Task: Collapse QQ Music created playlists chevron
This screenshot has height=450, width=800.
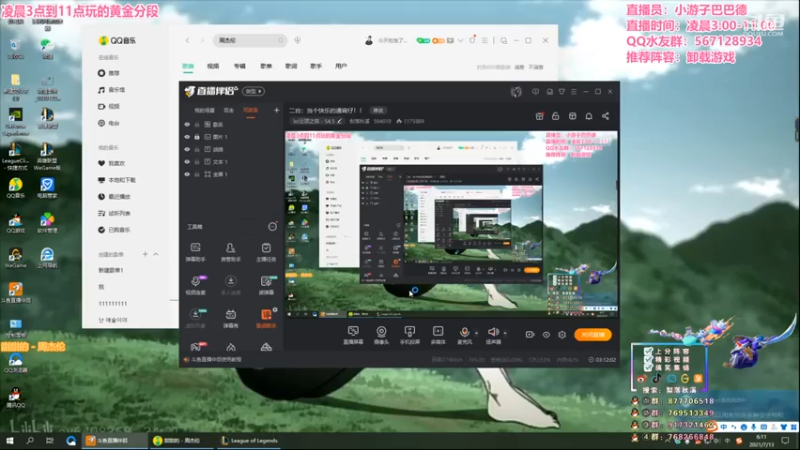Action: tap(156, 254)
